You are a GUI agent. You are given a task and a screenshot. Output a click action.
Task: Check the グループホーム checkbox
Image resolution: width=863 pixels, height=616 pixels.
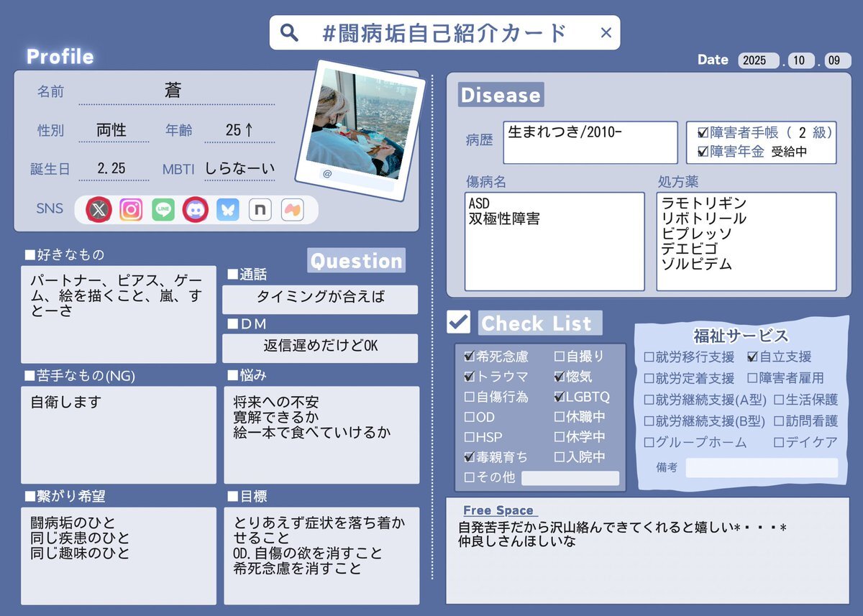[649, 443]
